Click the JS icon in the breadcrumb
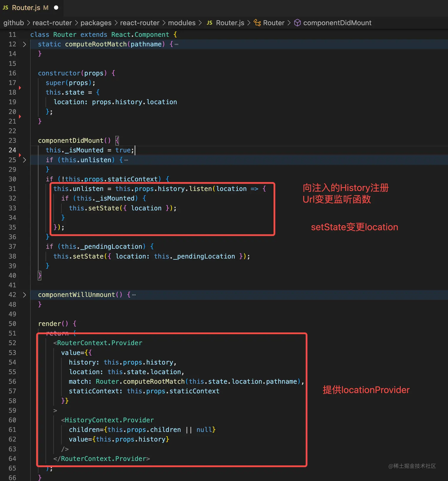 (x=209, y=23)
